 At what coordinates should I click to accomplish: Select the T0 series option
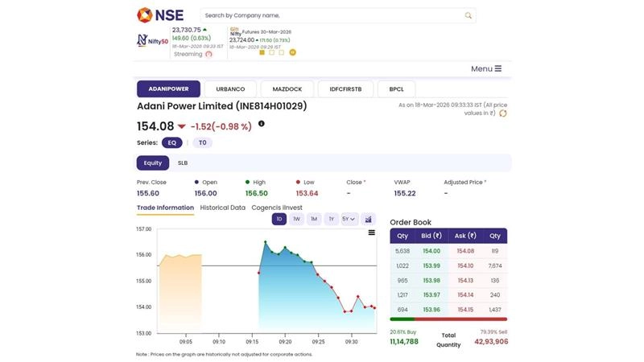click(202, 142)
